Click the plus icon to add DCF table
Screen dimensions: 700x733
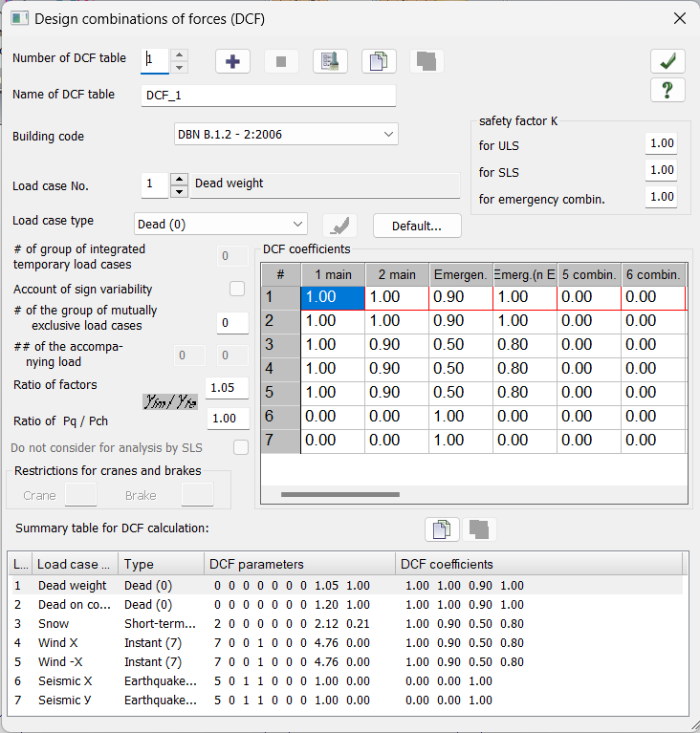[232, 61]
